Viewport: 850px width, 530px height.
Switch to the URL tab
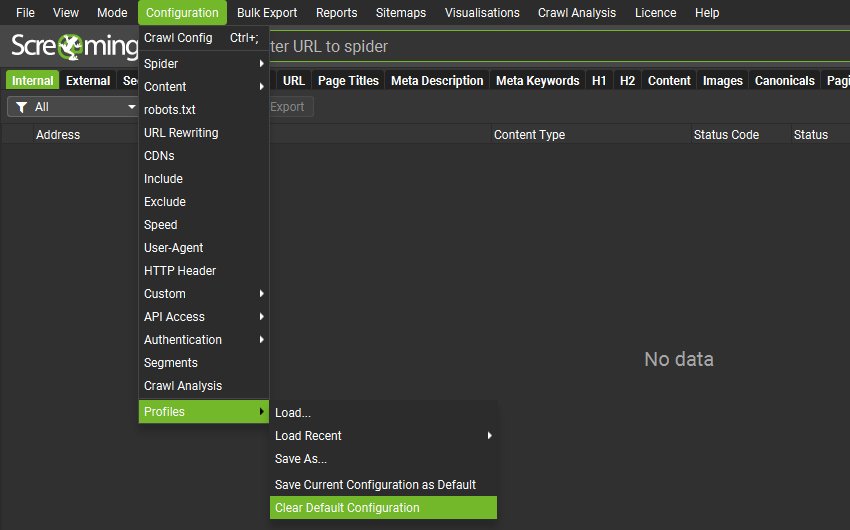point(294,81)
